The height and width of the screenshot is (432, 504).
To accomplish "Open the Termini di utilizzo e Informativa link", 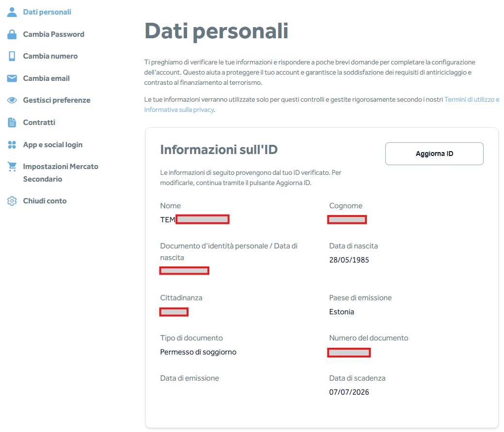I will (x=472, y=99).
